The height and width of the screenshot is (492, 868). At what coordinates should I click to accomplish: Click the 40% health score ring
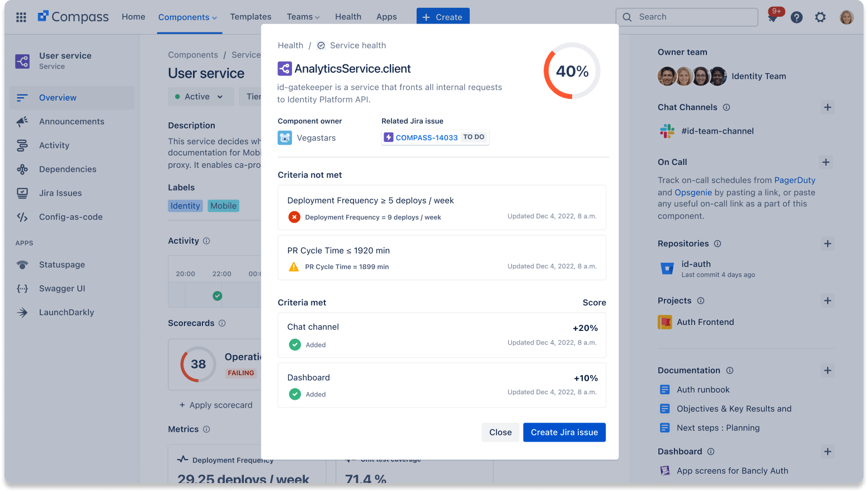pos(572,71)
